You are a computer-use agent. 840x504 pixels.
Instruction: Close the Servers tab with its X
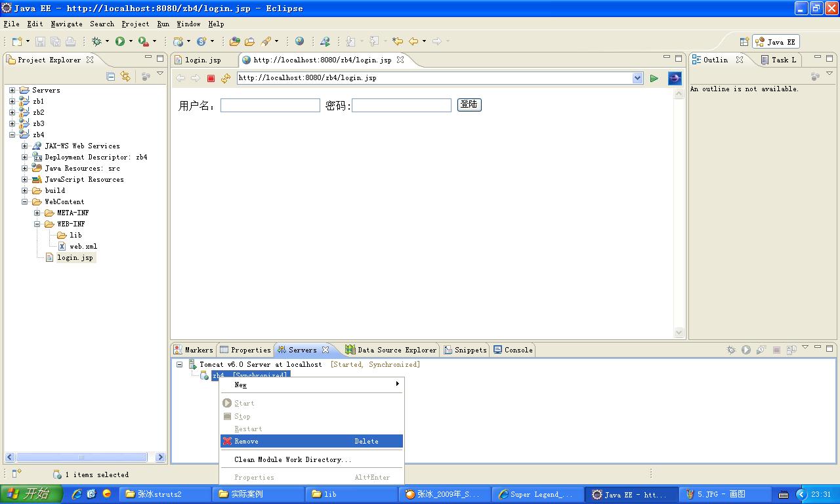[x=325, y=350]
